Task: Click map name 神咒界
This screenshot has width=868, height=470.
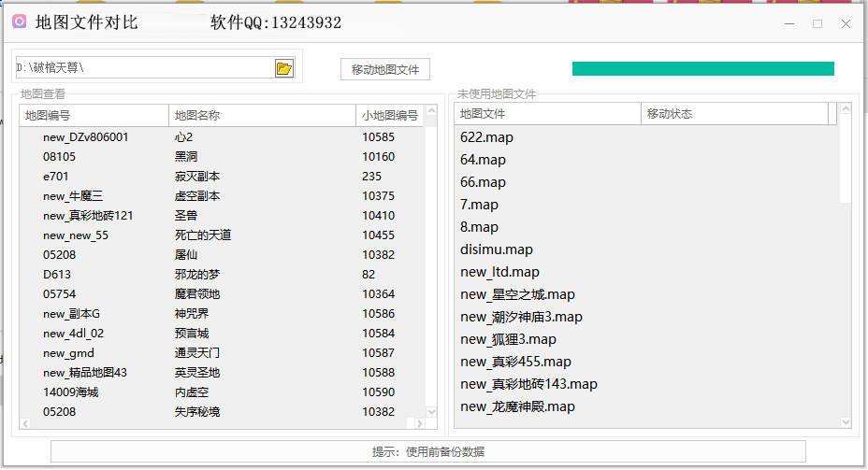Action: coord(192,314)
